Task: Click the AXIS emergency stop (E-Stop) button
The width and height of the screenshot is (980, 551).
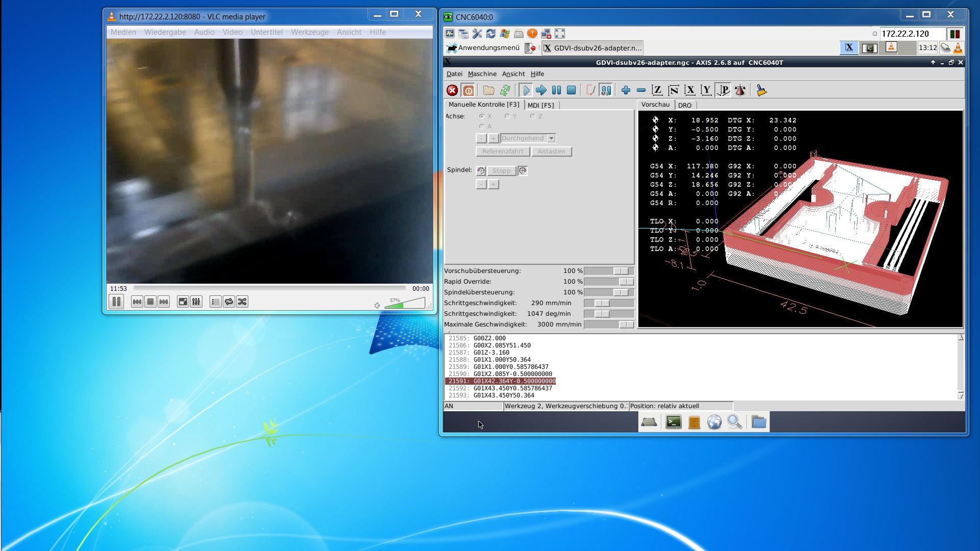Action: (452, 90)
